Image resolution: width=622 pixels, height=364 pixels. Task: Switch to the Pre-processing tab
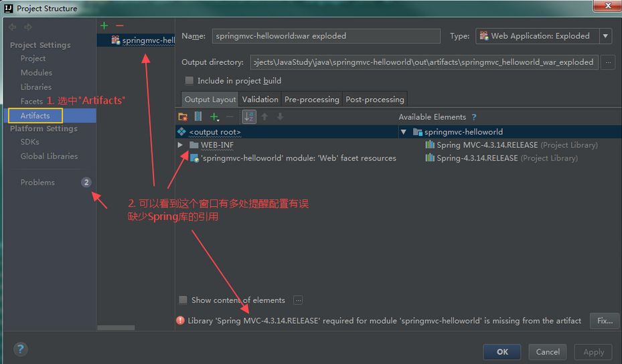point(312,99)
